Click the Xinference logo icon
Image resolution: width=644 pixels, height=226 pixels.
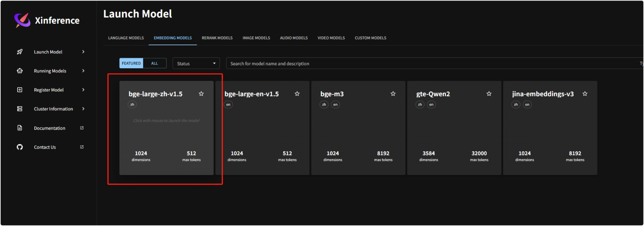22,20
